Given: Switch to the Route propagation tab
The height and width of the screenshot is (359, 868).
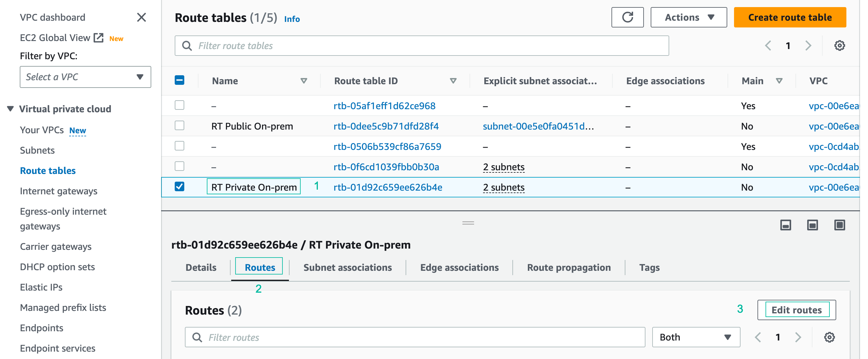Looking at the screenshot, I should click(x=569, y=267).
